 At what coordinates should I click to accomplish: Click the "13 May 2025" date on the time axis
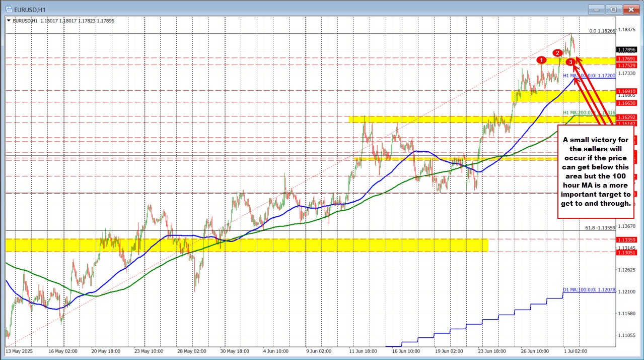point(20,351)
